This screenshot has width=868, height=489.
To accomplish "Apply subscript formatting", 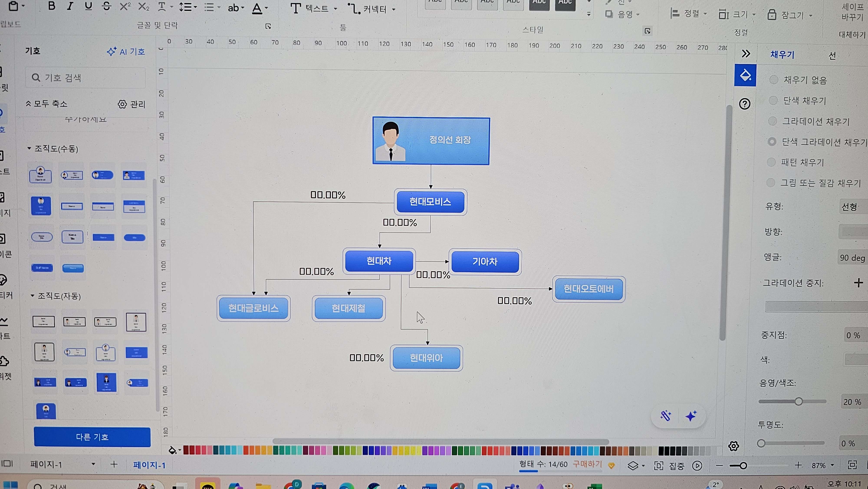I will [143, 7].
